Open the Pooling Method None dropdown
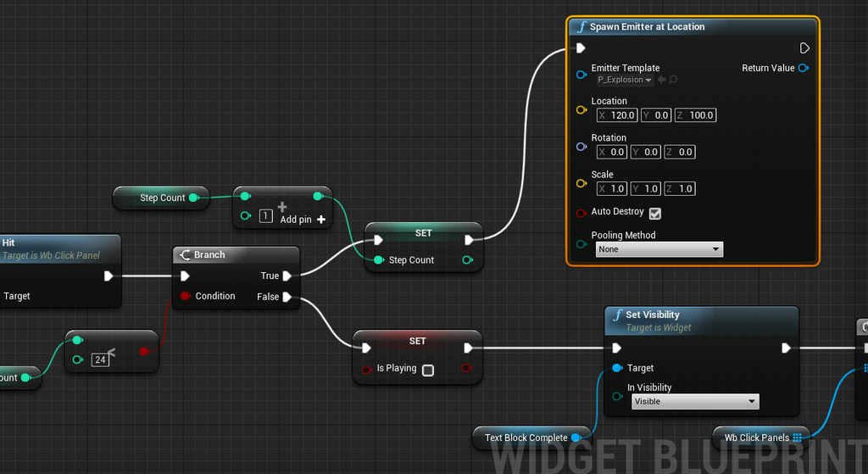The width and height of the screenshot is (868, 474). [x=659, y=249]
